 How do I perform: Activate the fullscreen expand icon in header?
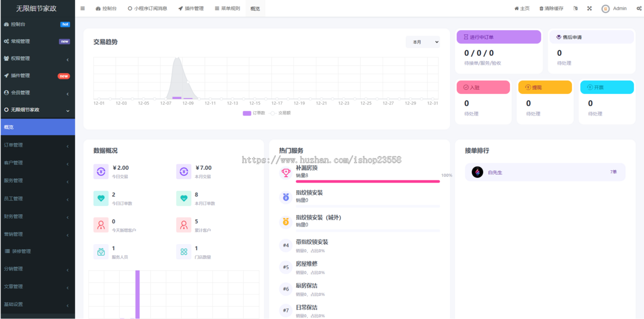(x=589, y=8)
